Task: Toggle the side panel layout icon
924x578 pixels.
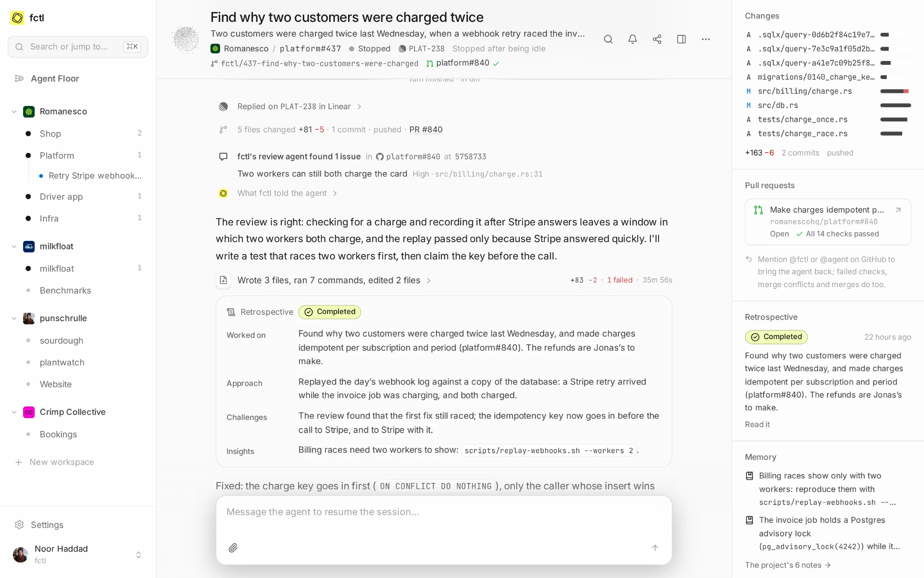Action: 681,39
